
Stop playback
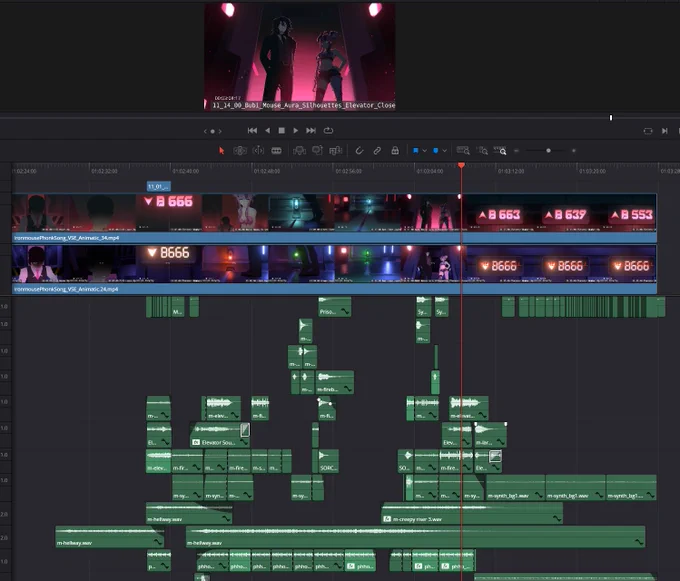coord(281,131)
